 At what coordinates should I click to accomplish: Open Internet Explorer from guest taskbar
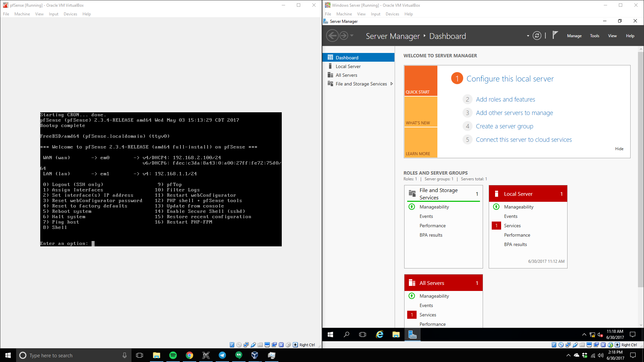click(380, 335)
